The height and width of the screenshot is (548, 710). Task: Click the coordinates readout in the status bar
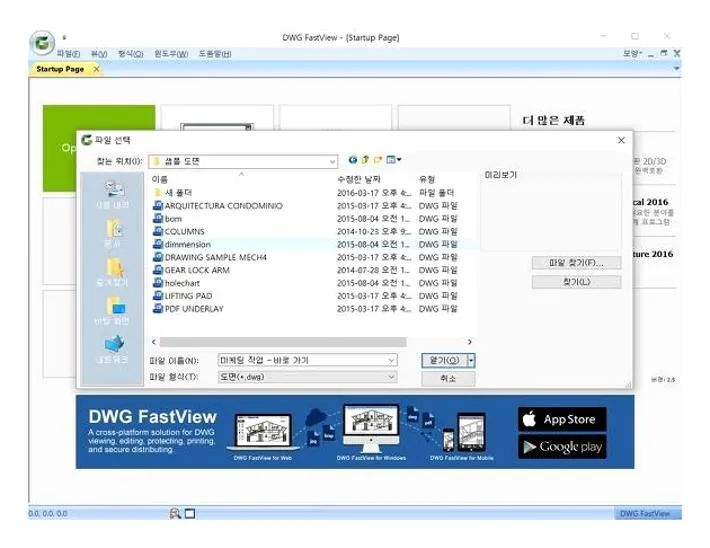[x=48, y=514]
